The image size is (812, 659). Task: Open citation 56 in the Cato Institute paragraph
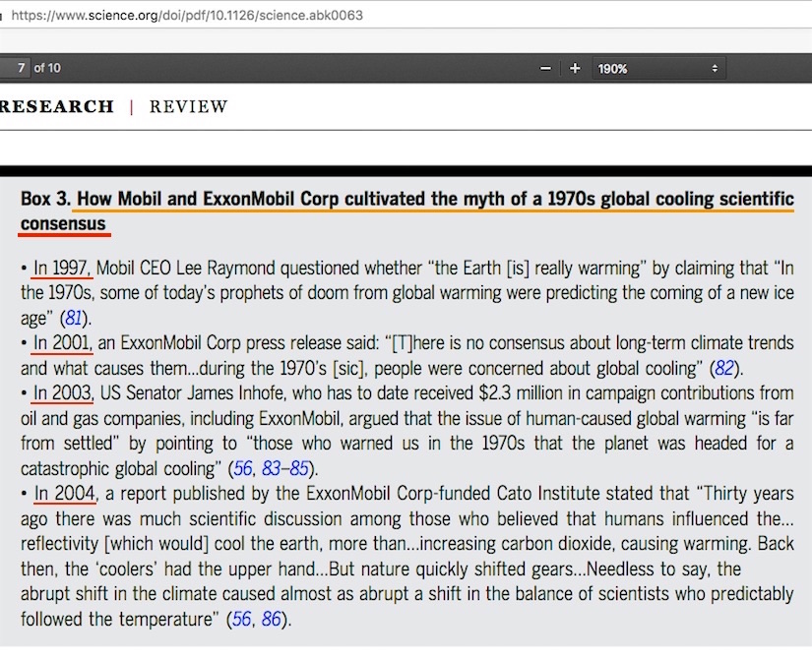[x=241, y=620]
